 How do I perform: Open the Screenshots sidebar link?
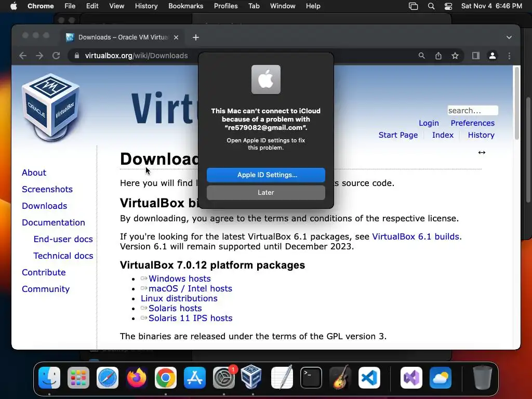pos(47,189)
